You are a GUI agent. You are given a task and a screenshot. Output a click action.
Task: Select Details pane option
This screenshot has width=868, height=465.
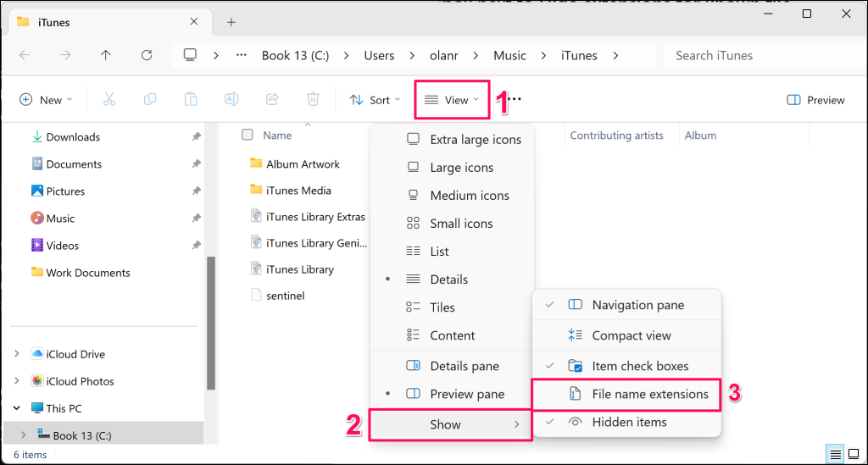coord(452,366)
